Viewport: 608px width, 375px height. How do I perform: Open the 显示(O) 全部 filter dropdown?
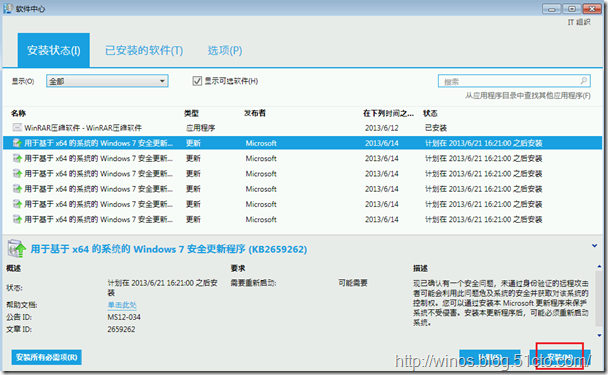click(107, 81)
